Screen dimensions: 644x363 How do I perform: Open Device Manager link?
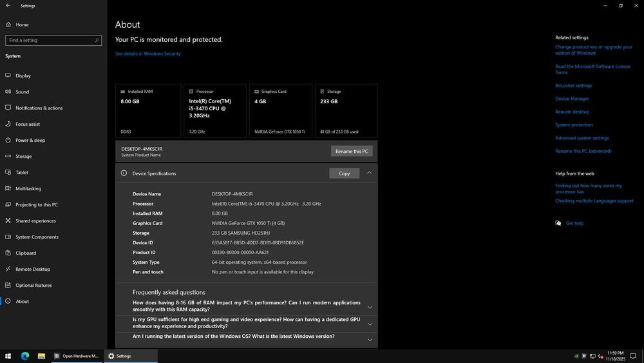coord(572,99)
